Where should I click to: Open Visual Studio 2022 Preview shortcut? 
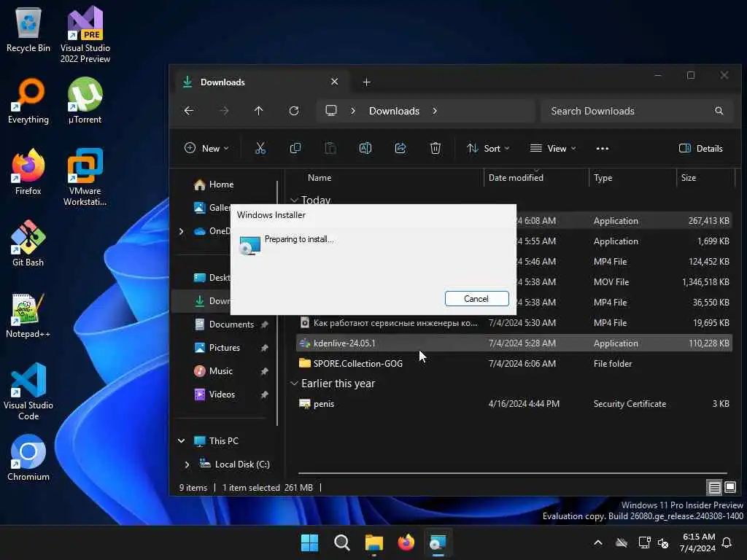pos(85,34)
